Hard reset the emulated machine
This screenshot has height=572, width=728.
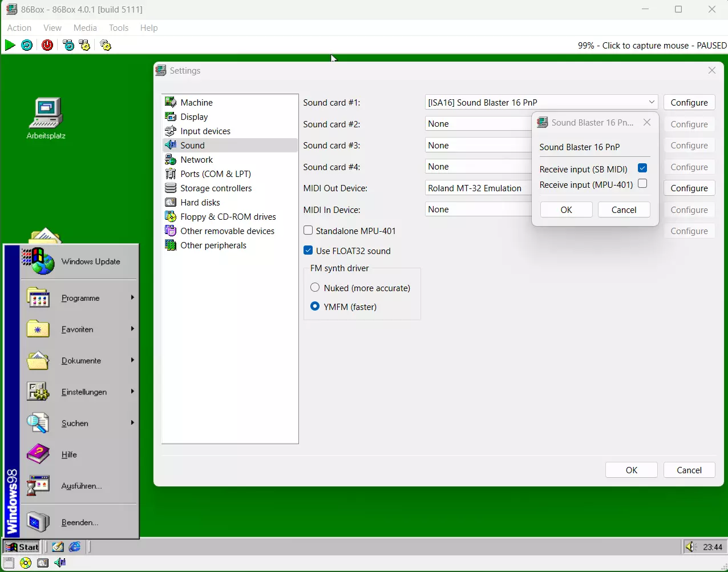click(27, 45)
